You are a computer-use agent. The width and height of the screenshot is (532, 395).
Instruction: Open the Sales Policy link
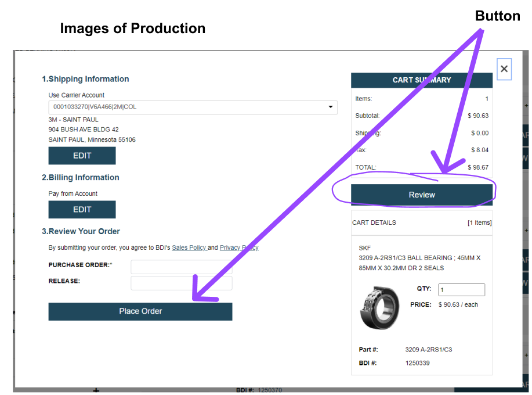(189, 247)
